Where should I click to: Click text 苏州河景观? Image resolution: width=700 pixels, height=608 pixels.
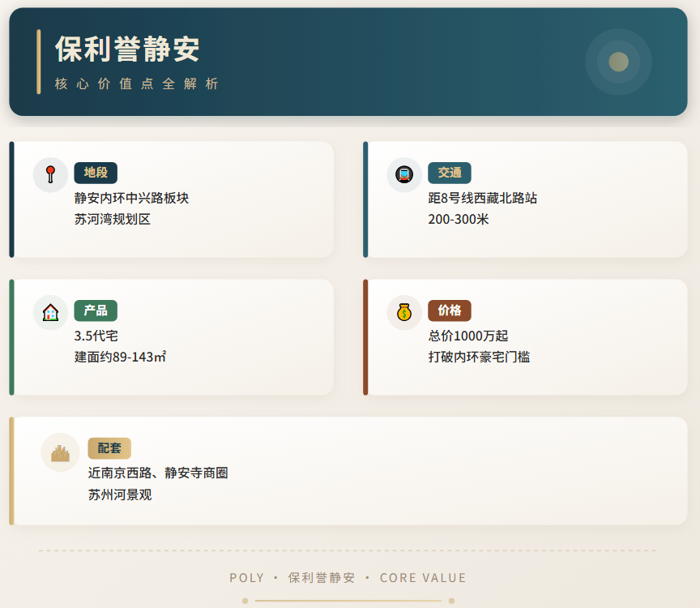pos(120,495)
